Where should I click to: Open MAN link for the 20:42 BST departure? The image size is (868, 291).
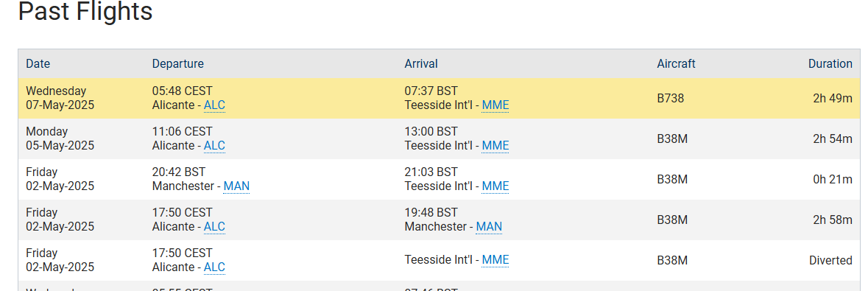pos(236,186)
